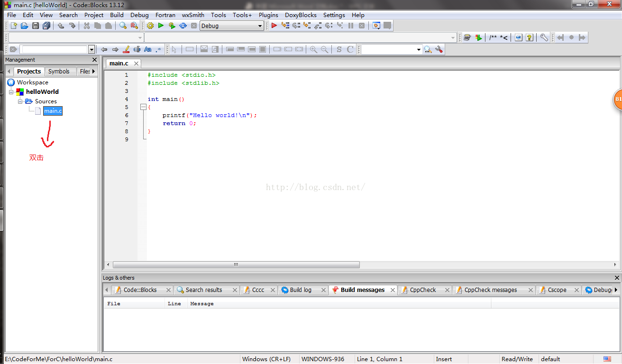Show more Logs tabs right arrow
Screen dimensions: 622x364
tap(616, 290)
